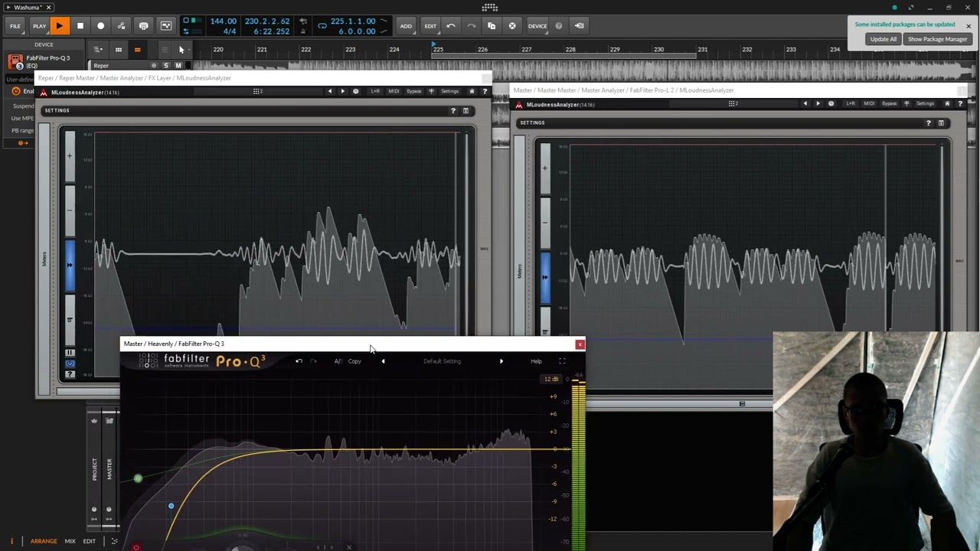Click the blue Meters slider in right analyzer
This screenshot has height=551, width=980.
click(545, 277)
